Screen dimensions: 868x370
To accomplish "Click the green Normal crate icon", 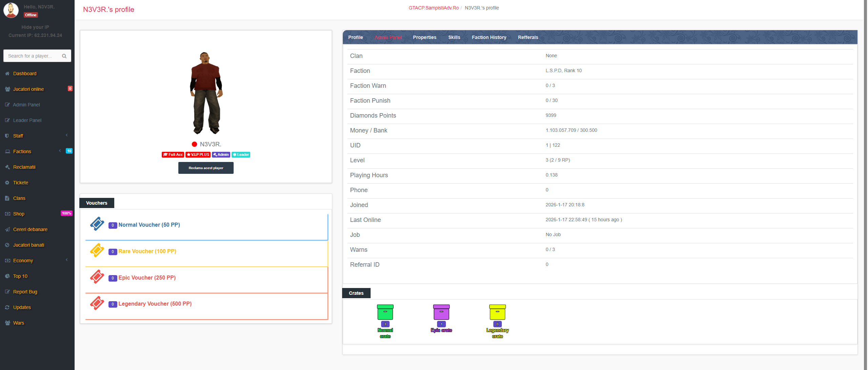I will pos(385,312).
